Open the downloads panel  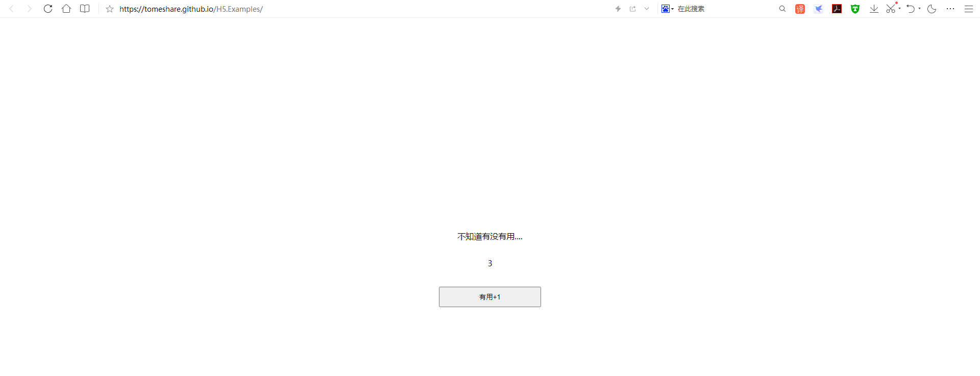coord(874,9)
